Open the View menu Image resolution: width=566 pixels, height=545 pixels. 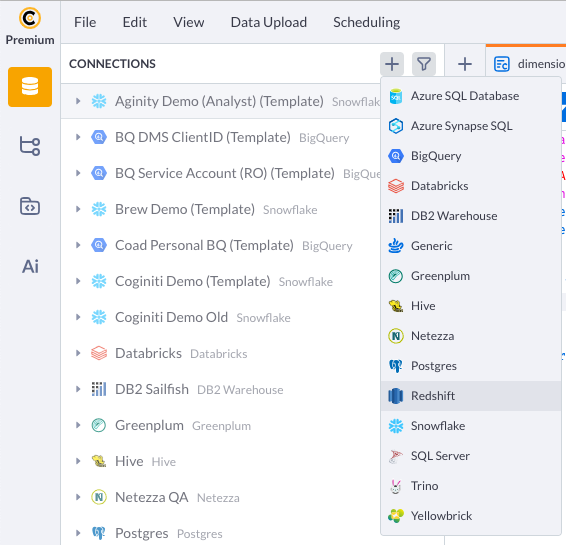pos(188,22)
